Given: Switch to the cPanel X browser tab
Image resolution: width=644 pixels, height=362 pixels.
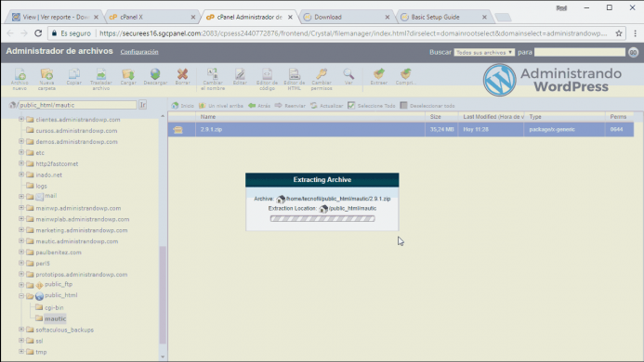Looking at the screenshot, I should [x=152, y=17].
